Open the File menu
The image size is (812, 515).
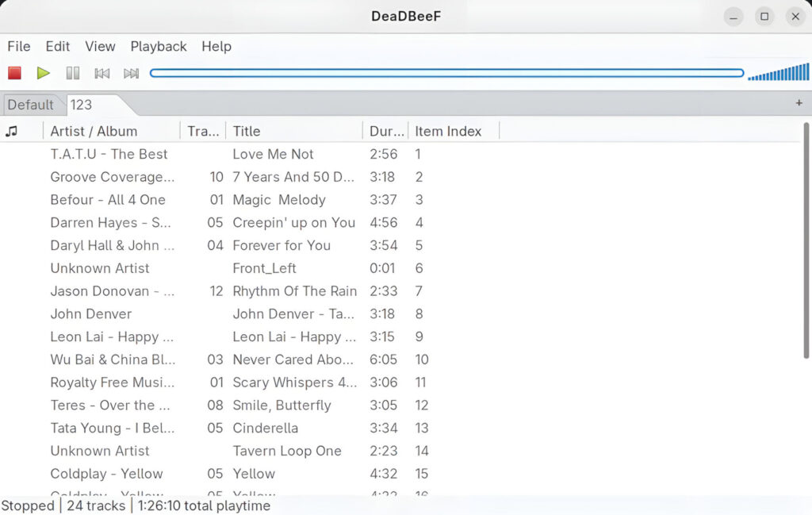pyautogui.click(x=19, y=46)
